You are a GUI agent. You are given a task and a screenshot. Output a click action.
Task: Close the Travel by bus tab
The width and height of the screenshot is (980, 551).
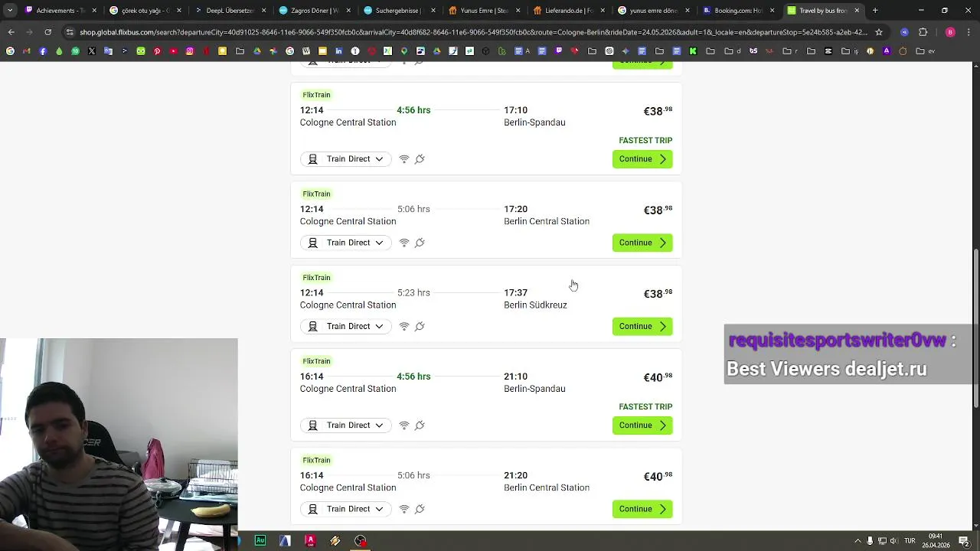[857, 11]
